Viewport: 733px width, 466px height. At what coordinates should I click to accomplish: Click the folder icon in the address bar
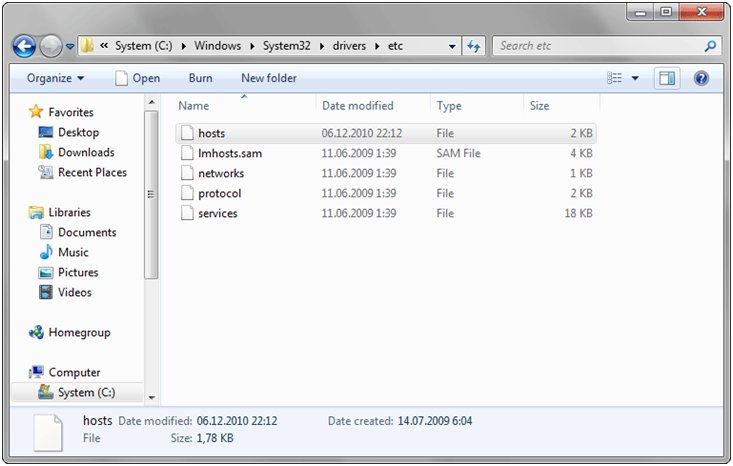pos(87,45)
